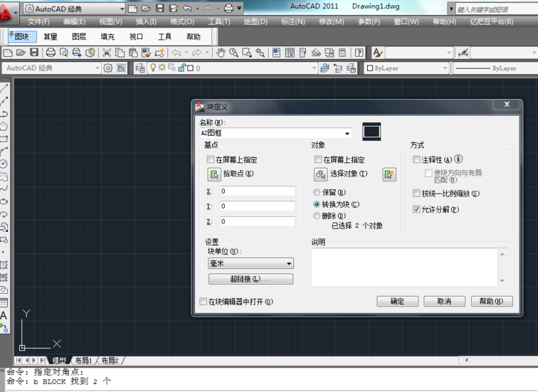The width and height of the screenshot is (538, 392).
Task: Click the X base point input field
Action: click(x=258, y=191)
